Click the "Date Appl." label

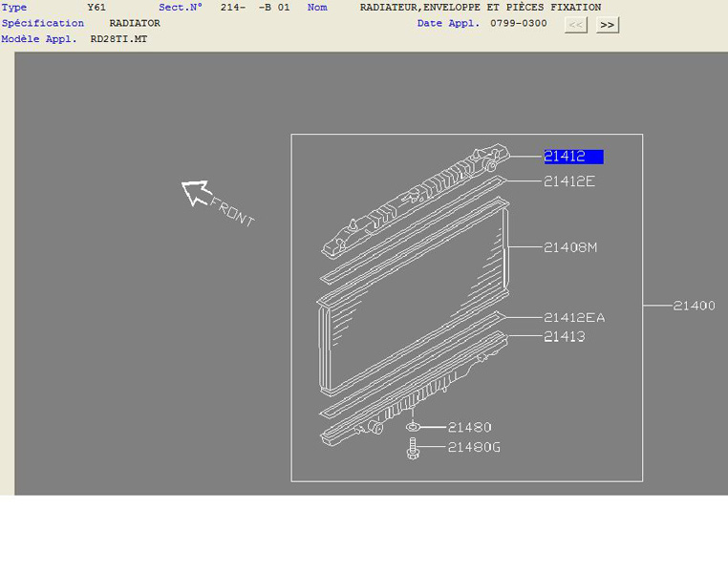coord(448,23)
